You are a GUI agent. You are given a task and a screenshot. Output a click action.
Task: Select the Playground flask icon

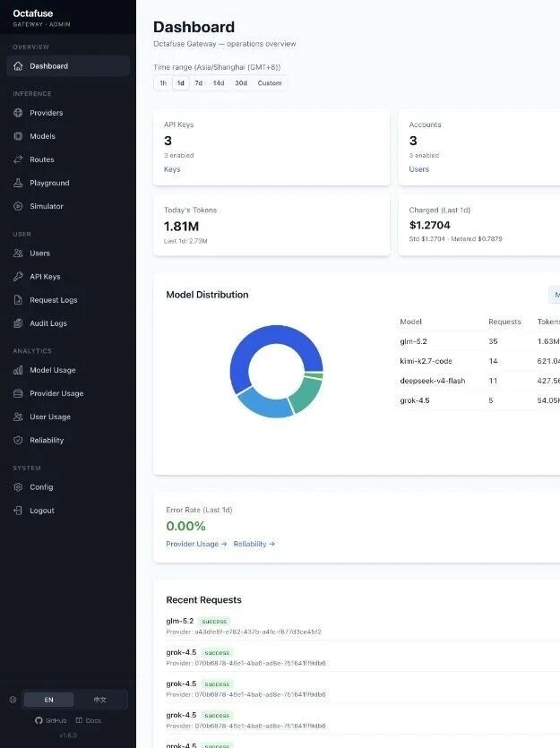(x=18, y=183)
